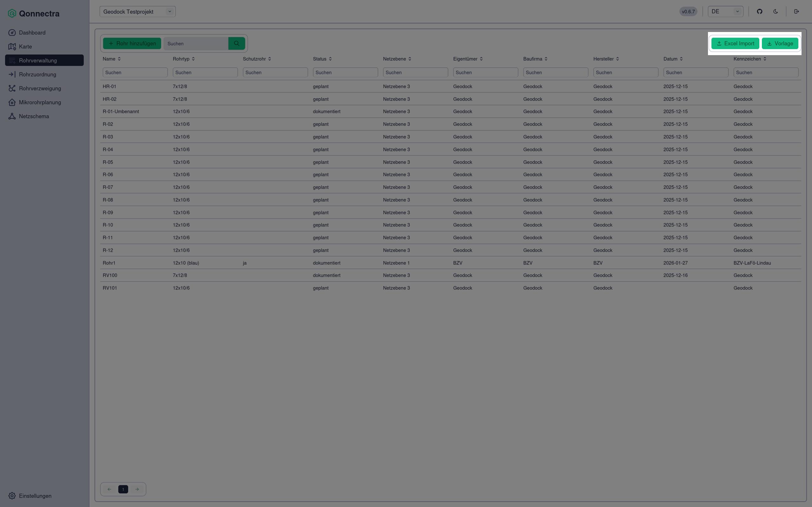Click the magnifier search icon

(x=237, y=43)
